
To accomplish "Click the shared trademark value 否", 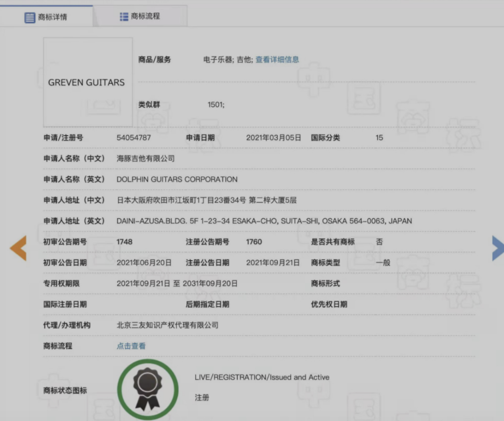I will coord(379,242).
